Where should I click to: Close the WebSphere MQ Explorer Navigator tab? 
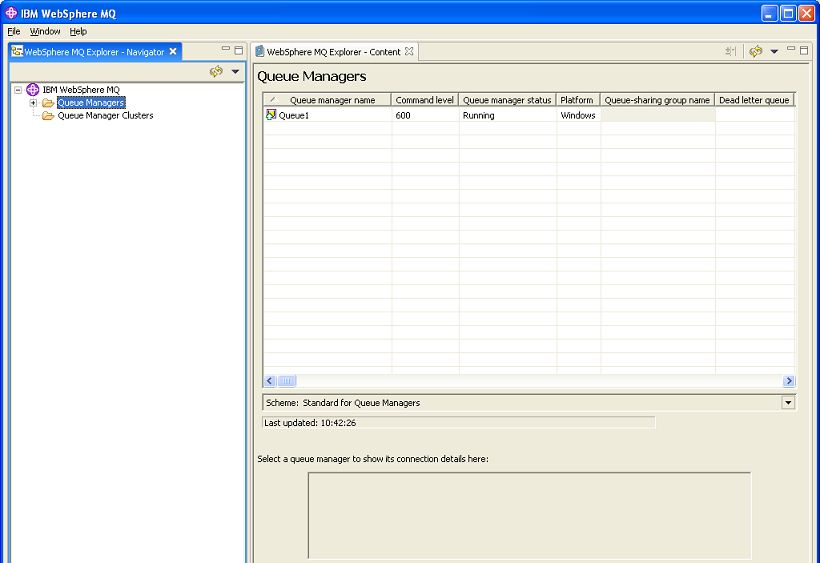tap(173, 51)
